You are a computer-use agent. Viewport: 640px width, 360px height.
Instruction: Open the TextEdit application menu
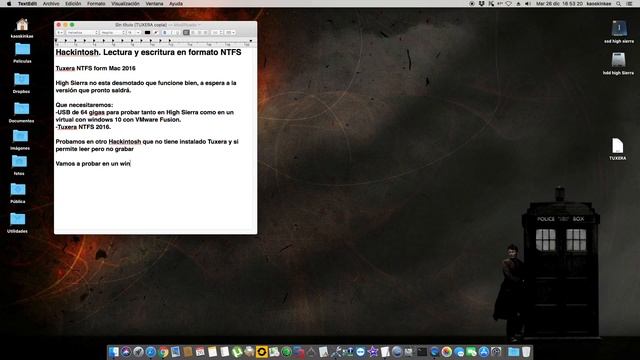27,4
